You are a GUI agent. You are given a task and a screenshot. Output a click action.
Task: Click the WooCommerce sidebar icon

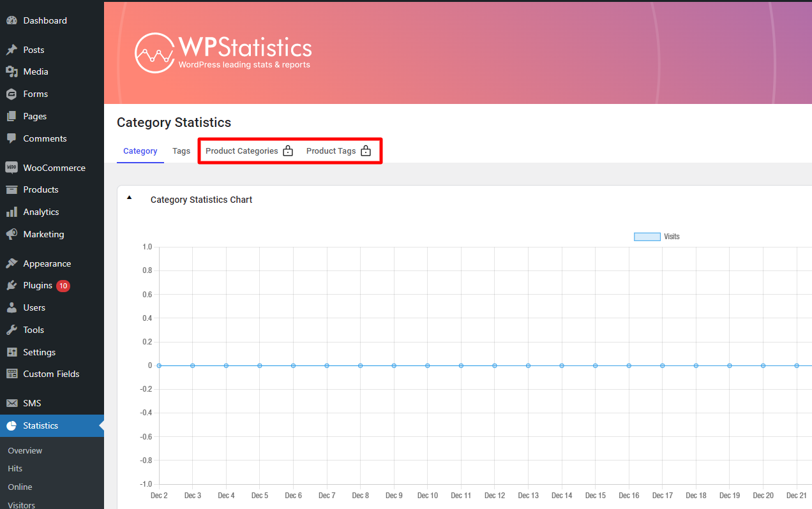13,167
